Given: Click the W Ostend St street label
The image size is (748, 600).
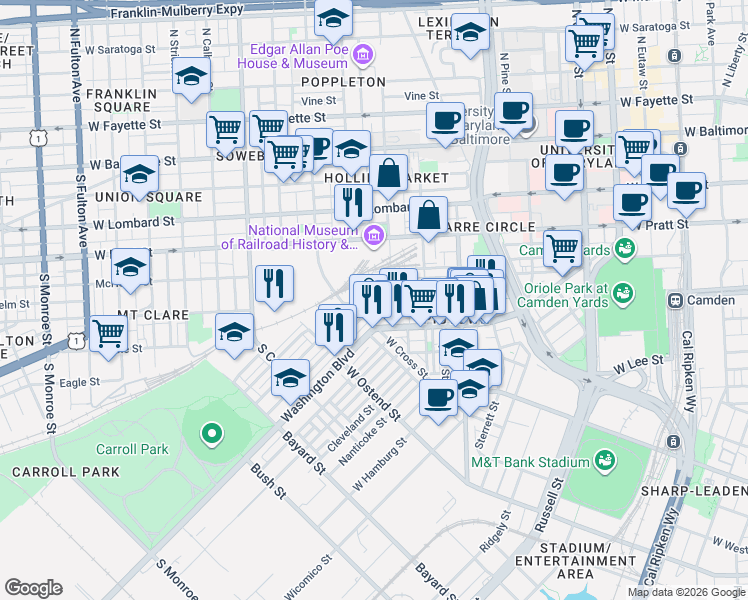Looking at the screenshot, I should coord(374,394).
